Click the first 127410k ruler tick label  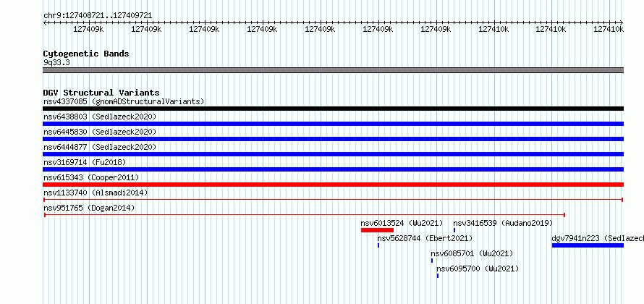494,29
